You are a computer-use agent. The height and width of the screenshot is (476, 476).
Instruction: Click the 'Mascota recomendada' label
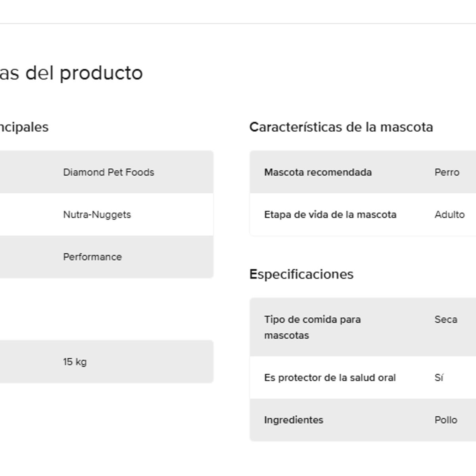coord(318,172)
